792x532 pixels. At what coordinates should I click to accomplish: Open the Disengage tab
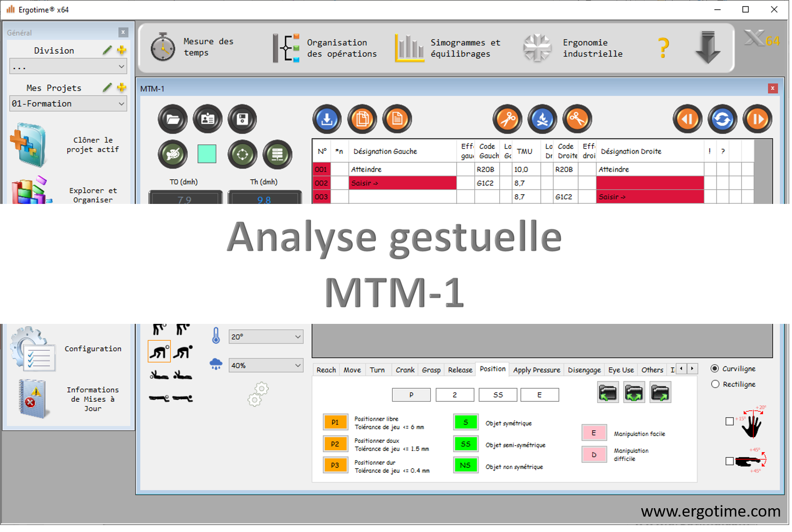pos(584,370)
